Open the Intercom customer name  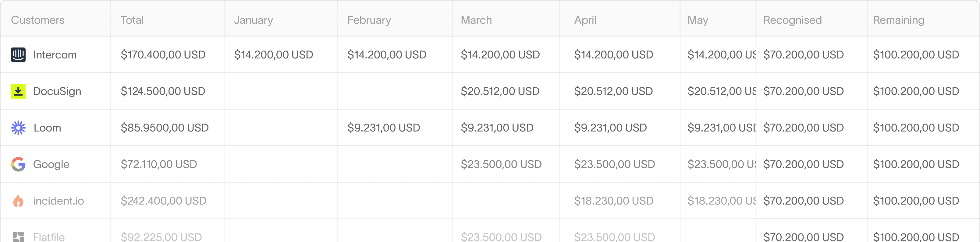pos(55,55)
